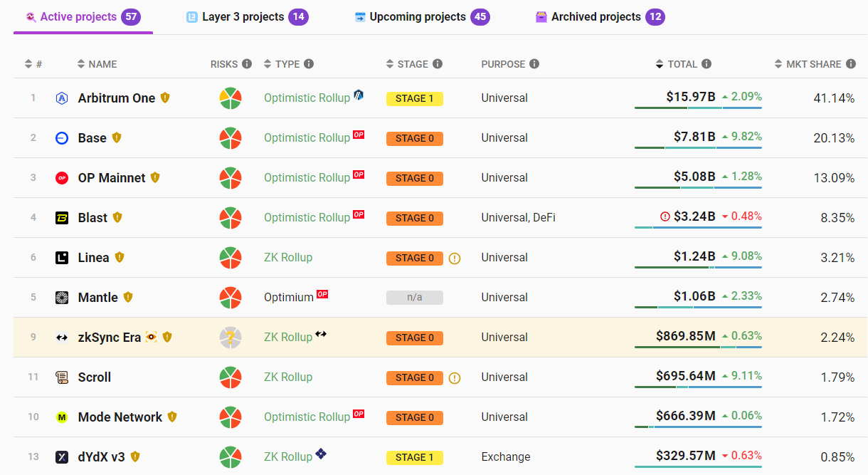This screenshot has height=475, width=868.
Task: Switch to Layer 3 projects tab
Action: point(247,16)
